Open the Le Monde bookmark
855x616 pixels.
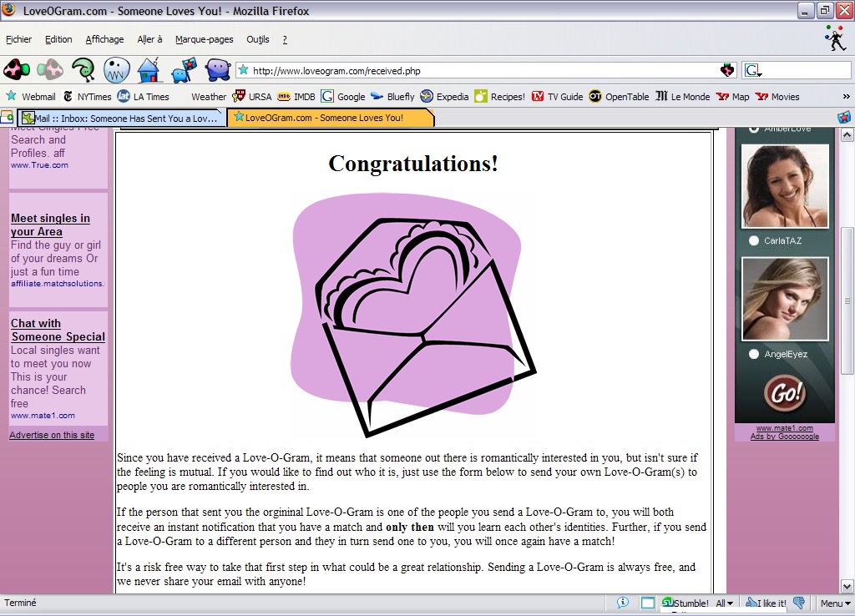[x=683, y=97]
